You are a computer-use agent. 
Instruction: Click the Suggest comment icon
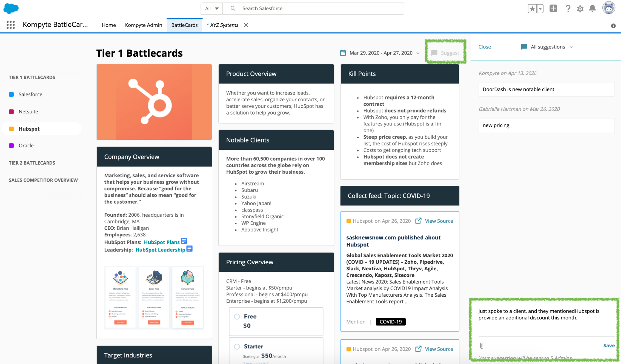tap(434, 53)
